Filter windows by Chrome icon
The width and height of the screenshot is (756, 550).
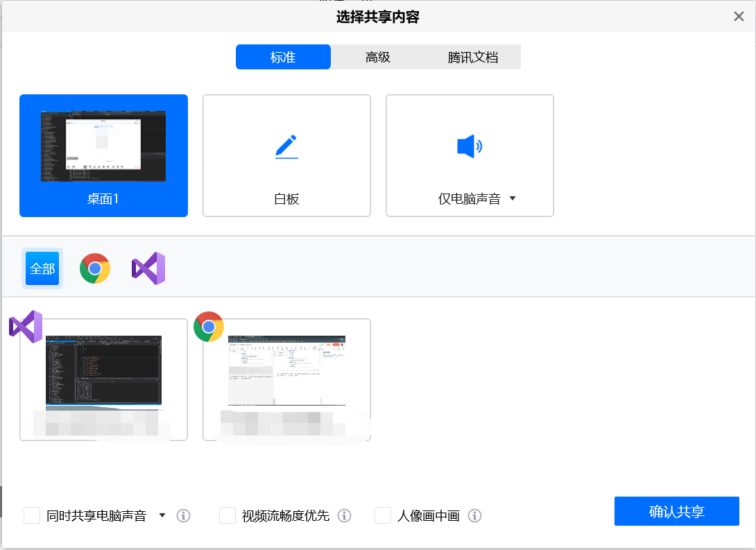(x=95, y=268)
